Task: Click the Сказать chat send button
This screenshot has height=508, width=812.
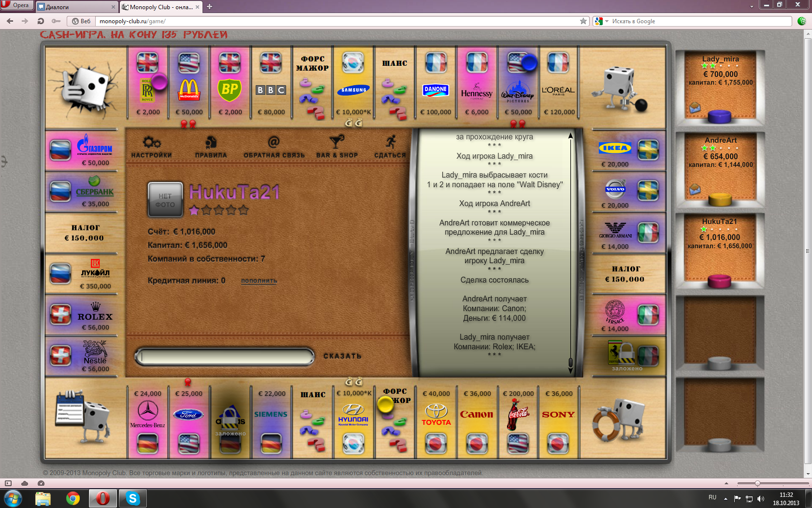Action: tap(342, 356)
